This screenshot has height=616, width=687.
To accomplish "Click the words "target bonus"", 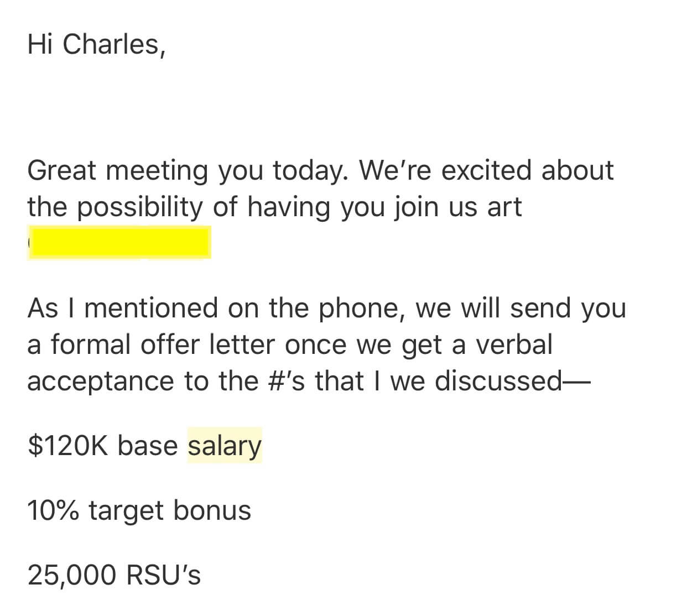I will [x=170, y=510].
